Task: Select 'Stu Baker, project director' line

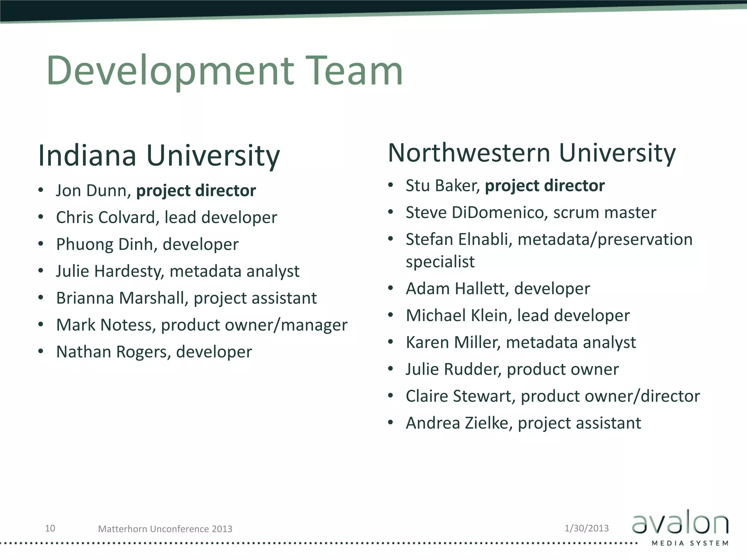Action: tap(505, 186)
